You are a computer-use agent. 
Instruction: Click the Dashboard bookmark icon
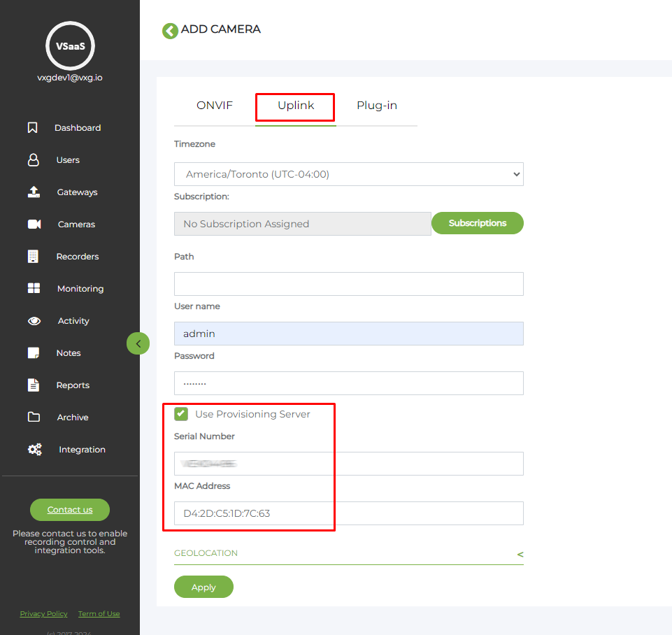pos(32,128)
